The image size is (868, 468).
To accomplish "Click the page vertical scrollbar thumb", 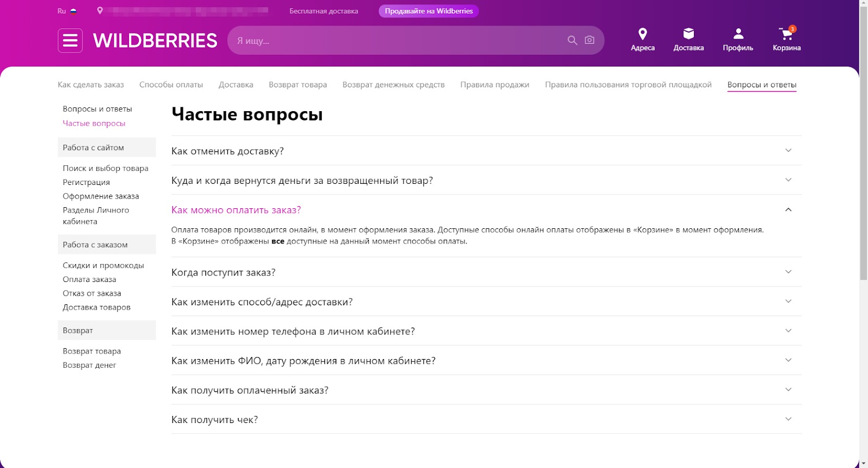I will coord(864,144).
